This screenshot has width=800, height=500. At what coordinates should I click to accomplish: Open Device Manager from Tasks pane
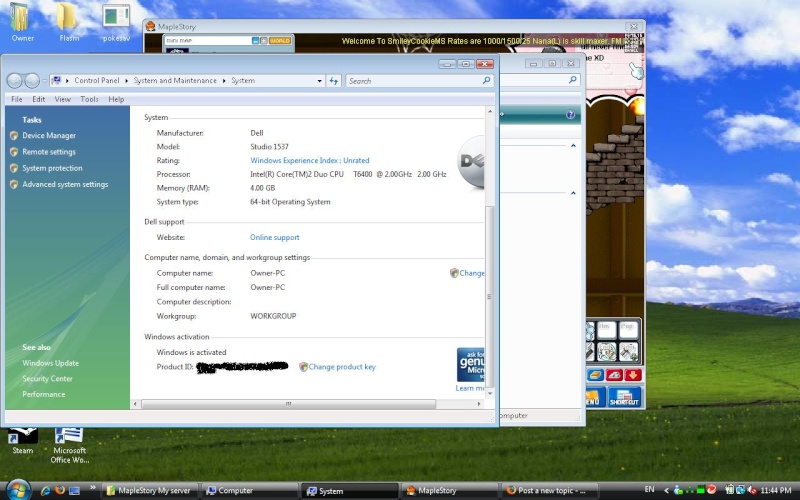(49, 136)
